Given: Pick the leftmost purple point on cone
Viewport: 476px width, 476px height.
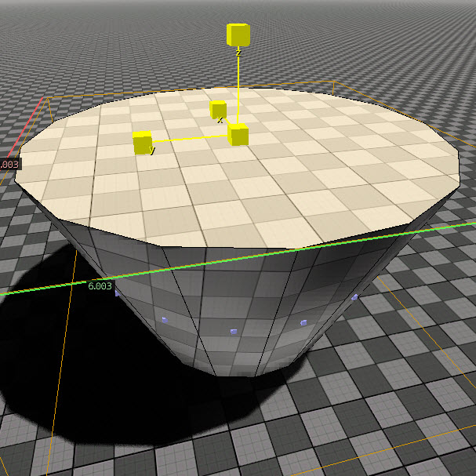Looking at the screenshot, I should pyautogui.click(x=118, y=293).
